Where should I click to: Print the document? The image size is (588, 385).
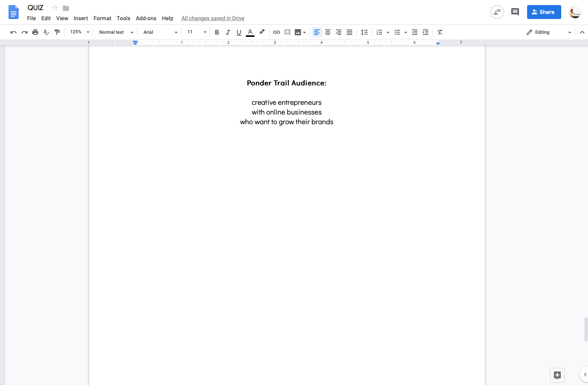coord(35,32)
